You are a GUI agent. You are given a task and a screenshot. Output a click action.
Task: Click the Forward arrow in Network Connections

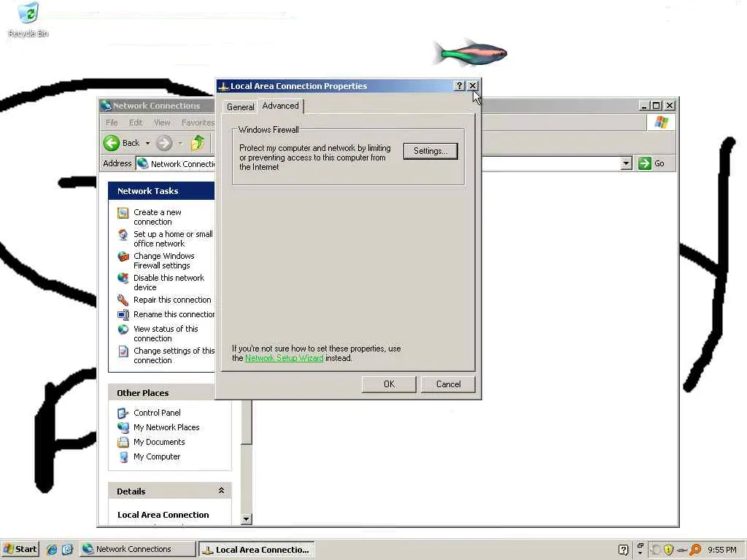click(x=164, y=143)
